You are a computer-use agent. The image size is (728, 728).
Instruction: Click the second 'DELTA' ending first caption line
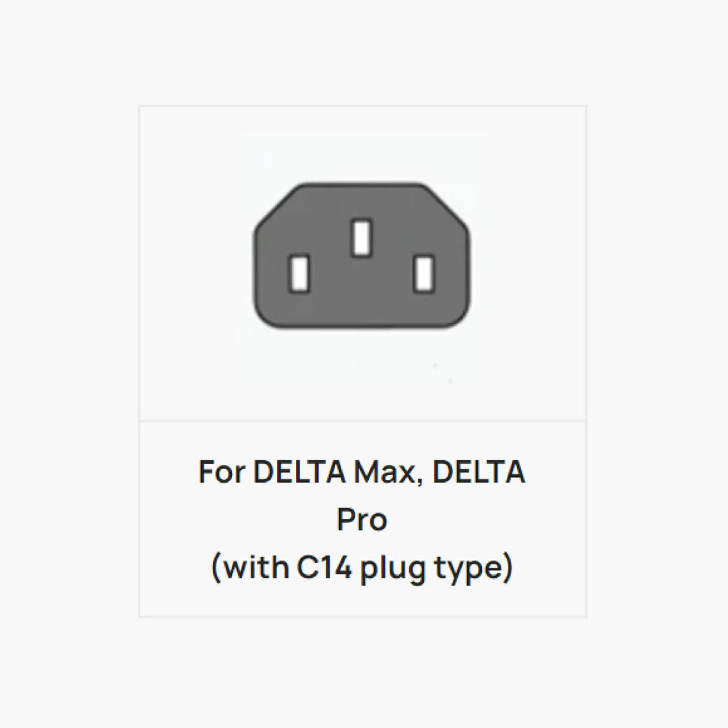(479, 472)
